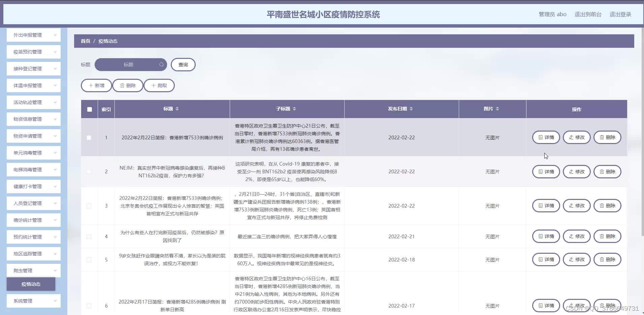The width and height of the screenshot is (644, 315).
Task: Toggle the select-all checkbox in table header
Action: point(89,109)
